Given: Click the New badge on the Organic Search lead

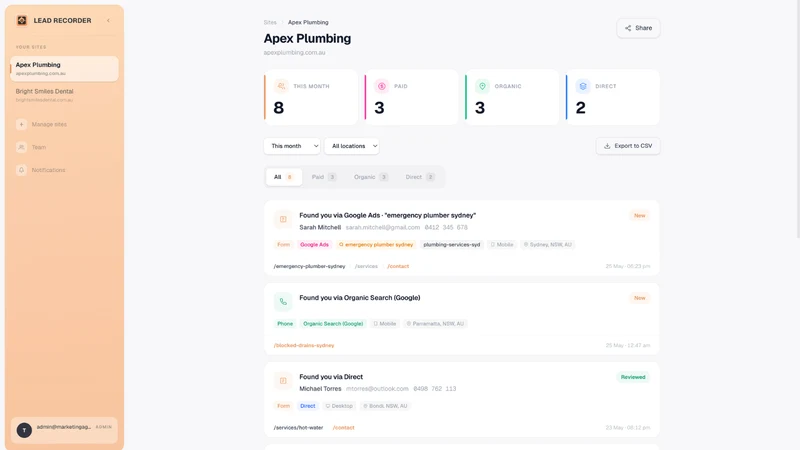Looking at the screenshot, I should pyautogui.click(x=640, y=298).
